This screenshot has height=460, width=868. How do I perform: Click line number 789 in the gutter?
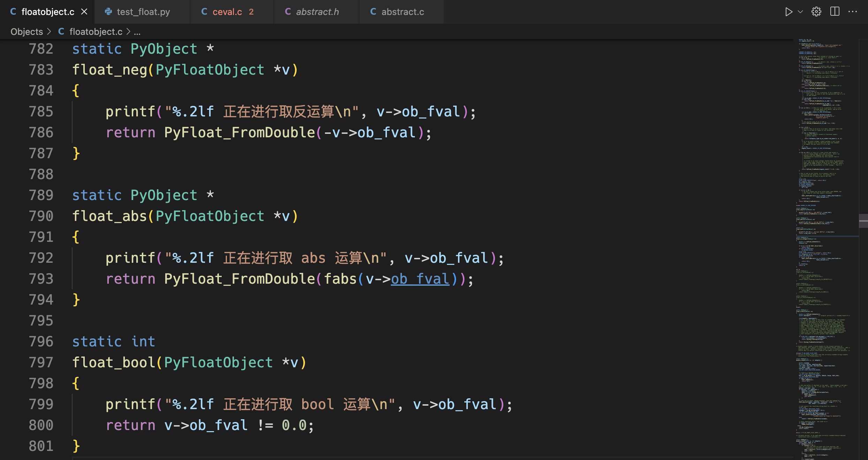41,195
